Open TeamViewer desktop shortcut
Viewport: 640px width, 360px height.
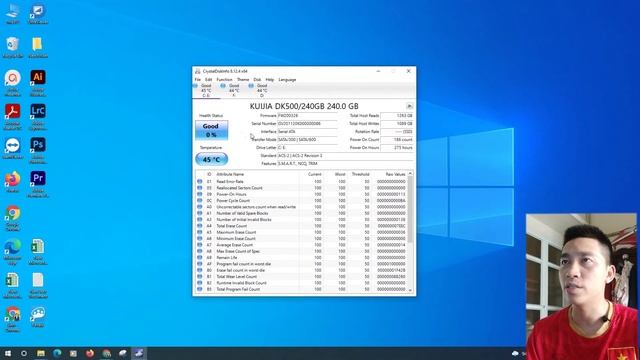(13, 148)
